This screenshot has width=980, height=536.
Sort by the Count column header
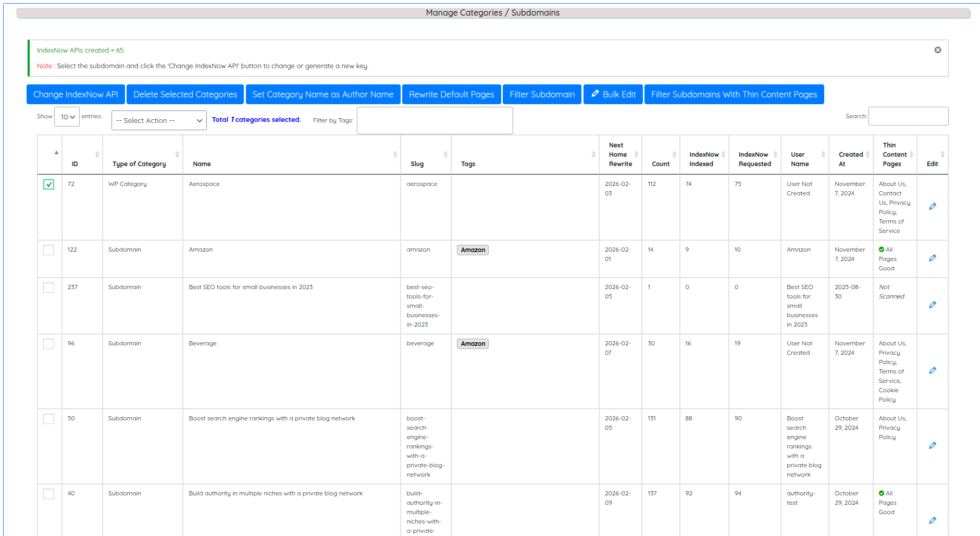(661, 164)
